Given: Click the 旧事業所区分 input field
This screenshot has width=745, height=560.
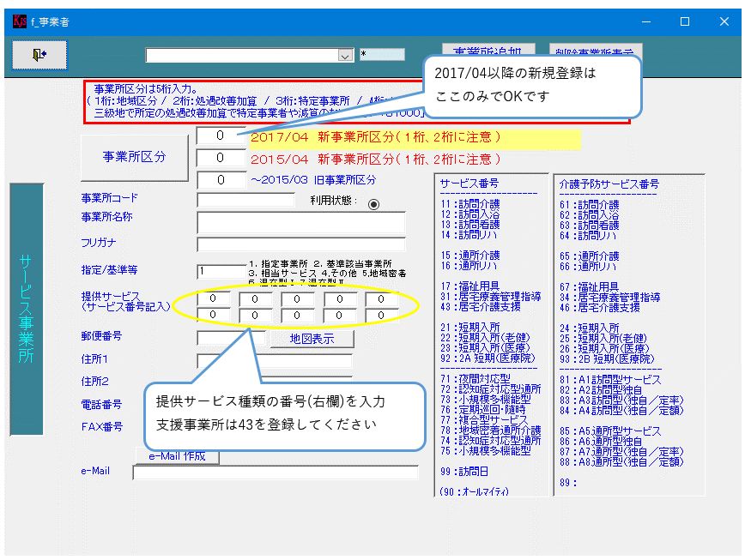Looking at the screenshot, I should [220, 180].
